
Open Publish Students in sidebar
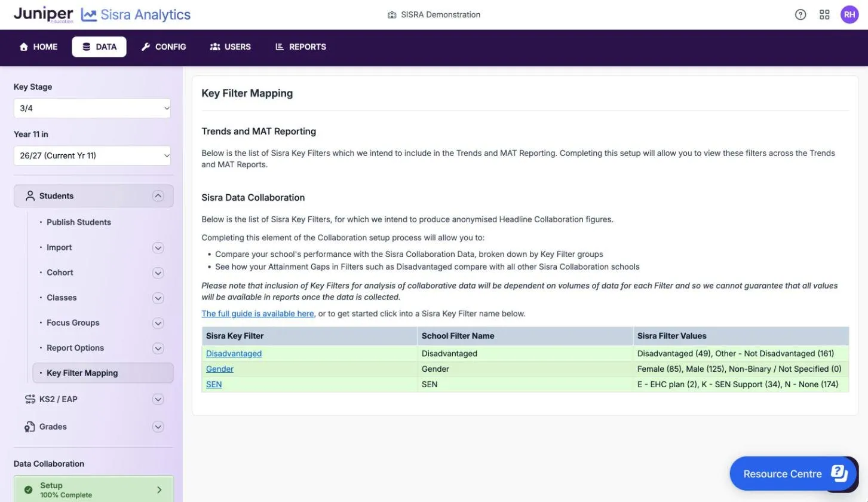click(x=79, y=222)
